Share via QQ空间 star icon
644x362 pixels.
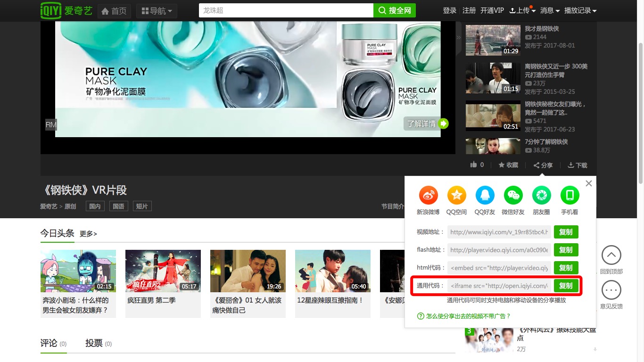456,195
